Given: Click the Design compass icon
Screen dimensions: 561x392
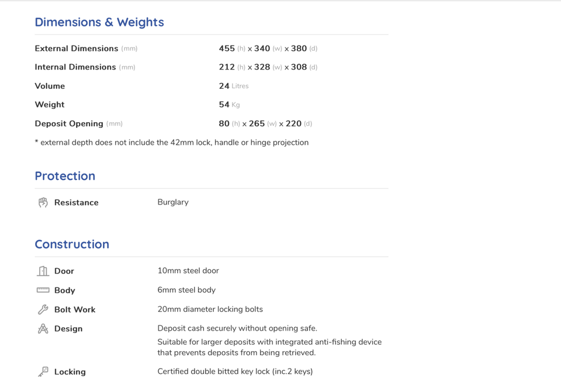Looking at the screenshot, I should (x=43, y=329).
